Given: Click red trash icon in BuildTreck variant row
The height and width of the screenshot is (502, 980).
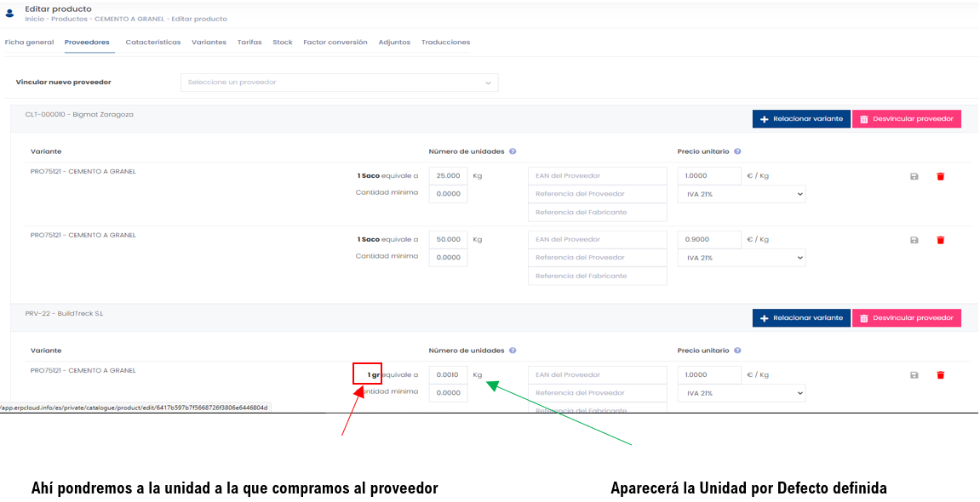Looking at the screenshot, I should coord(940,375).
